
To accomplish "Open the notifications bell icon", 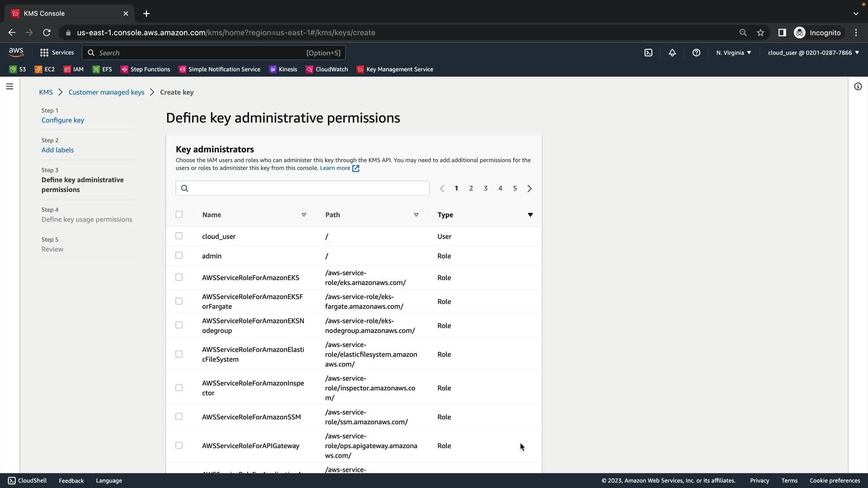I will (672, 53).
